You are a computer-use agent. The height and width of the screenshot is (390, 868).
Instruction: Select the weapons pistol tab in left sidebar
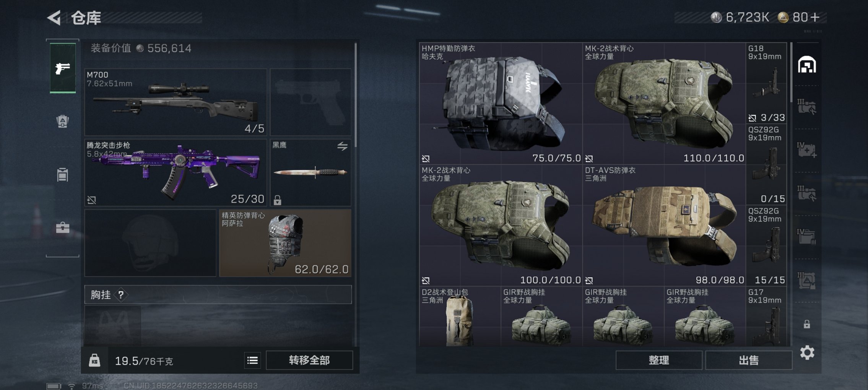coord(63,68)
